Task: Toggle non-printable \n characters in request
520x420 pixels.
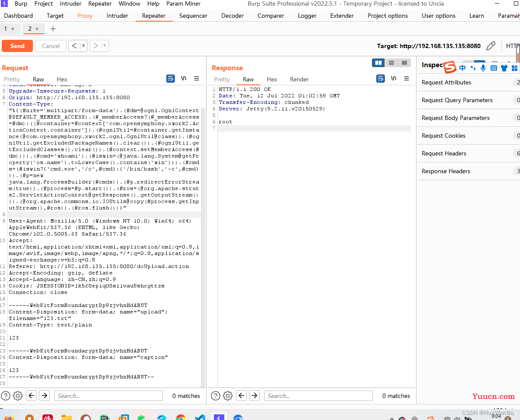Action: tap(184, 78)
